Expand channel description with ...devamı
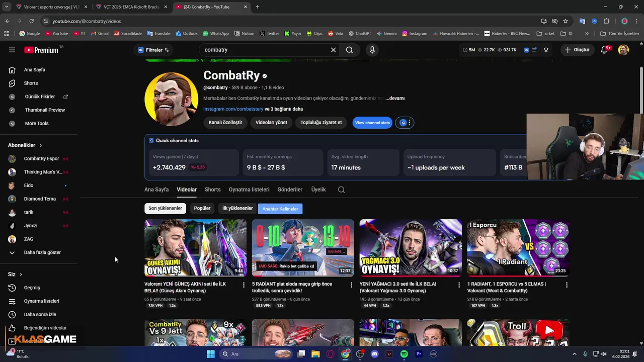This screenshot has width=644, height=362. 395,98
